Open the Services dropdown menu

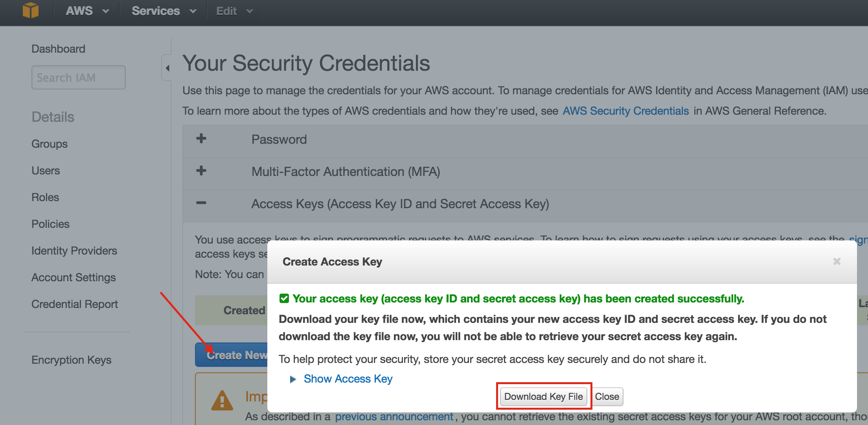pyautogui.click(x=164, y=11)
